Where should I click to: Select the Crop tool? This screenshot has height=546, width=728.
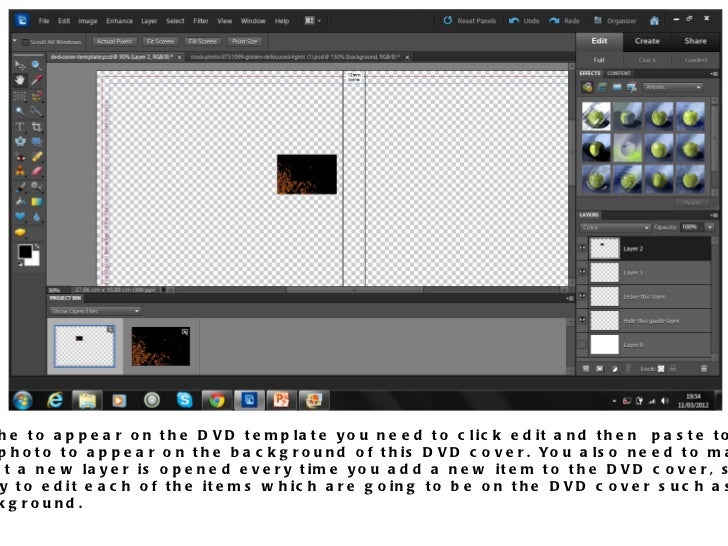click(x=36, y=127)
